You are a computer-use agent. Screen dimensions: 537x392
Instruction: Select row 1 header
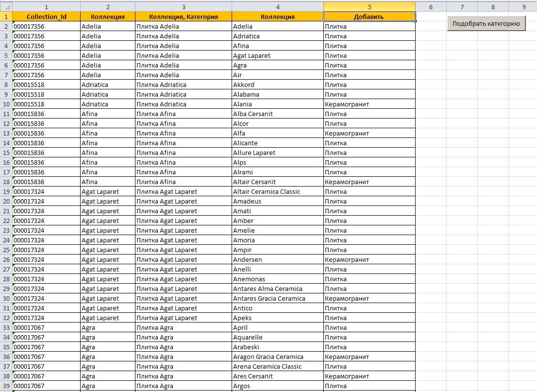click(x=6, y=17)
